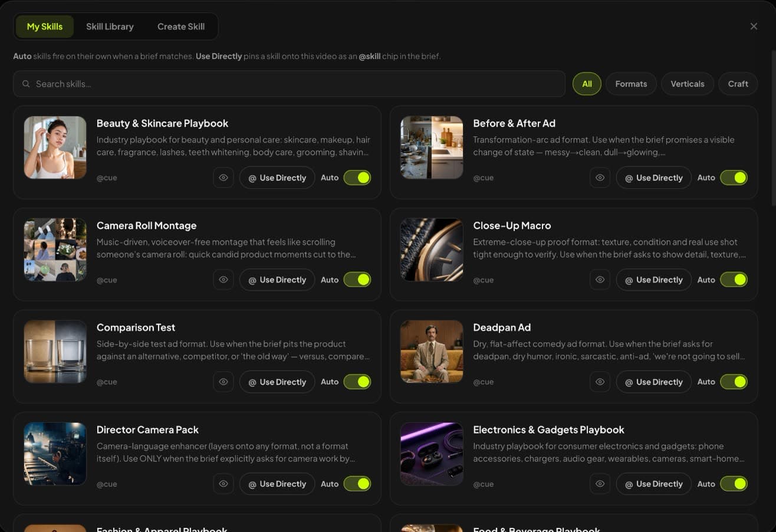
Task: Click the Before & After Ad title
Action: (514, 123)
